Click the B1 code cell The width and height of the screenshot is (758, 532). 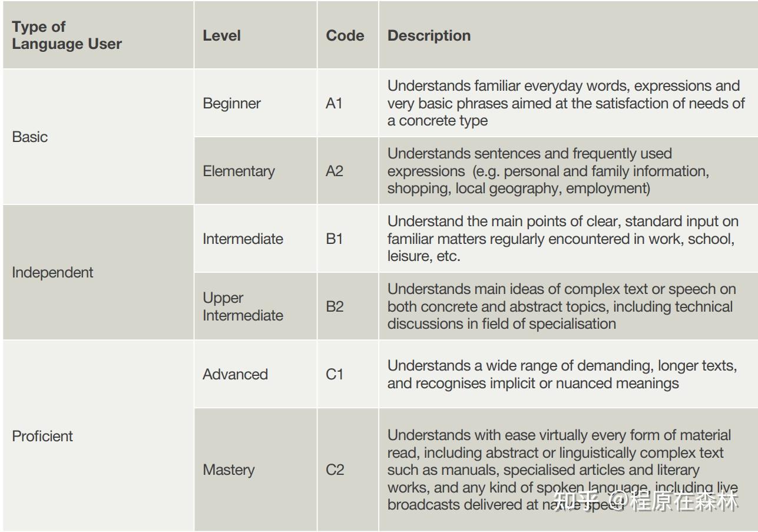(334, 239)
